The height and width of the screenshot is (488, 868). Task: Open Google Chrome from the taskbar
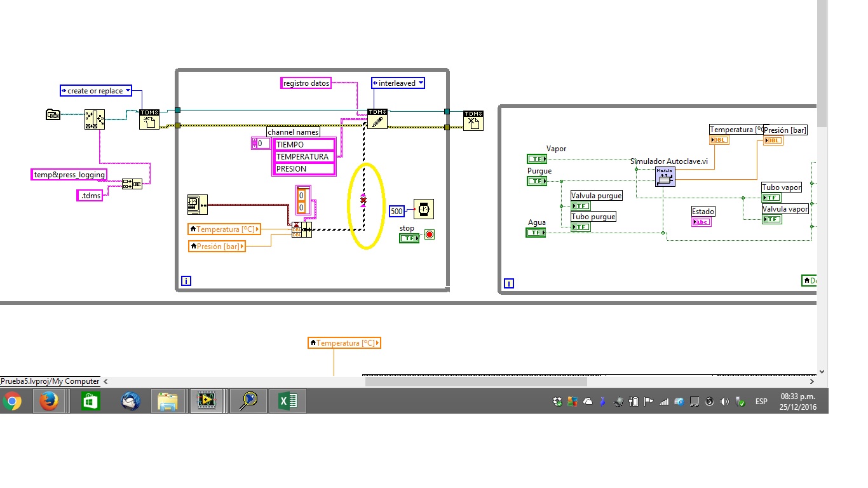pyautogui.click(x=11, y=401)
